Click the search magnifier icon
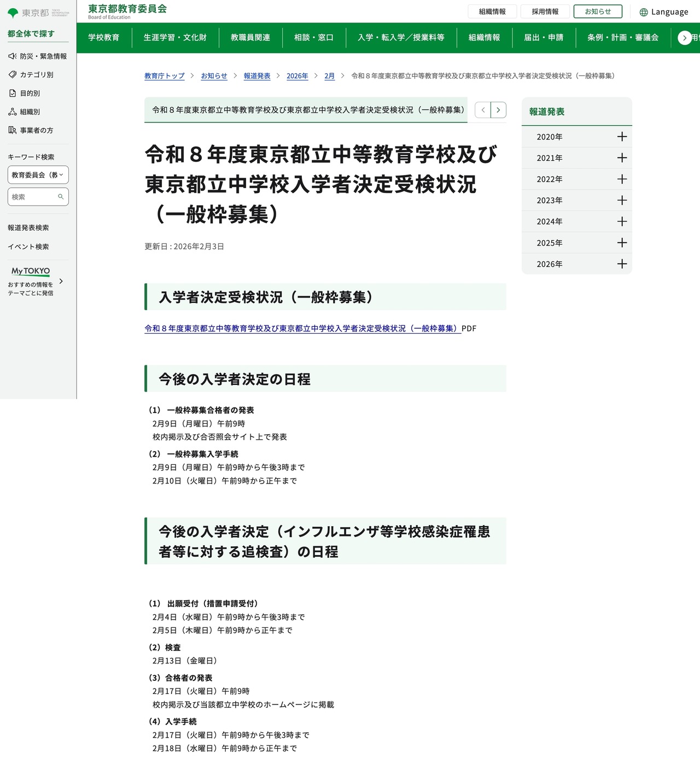The width and height of the screenshot is (700, 758). pyautogui.click(x=60, y=196)
